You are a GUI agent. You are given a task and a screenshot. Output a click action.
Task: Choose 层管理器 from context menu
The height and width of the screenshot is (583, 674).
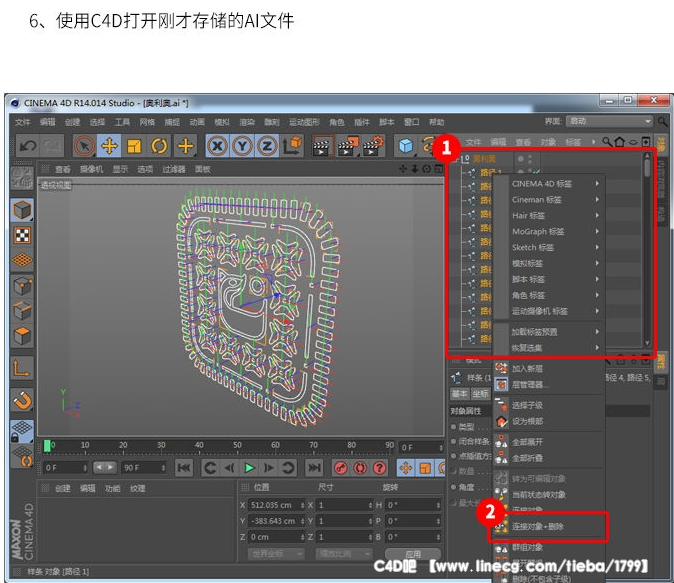pos(549,384)
